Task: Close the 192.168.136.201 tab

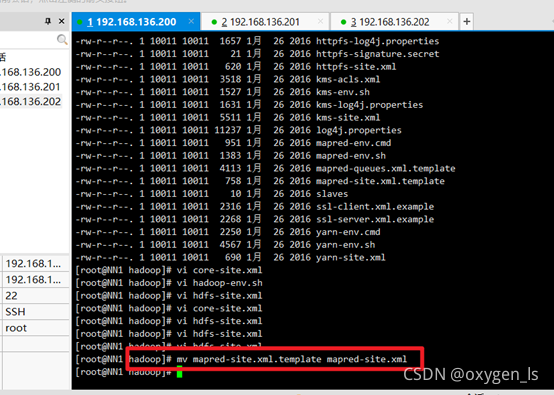Action: click(320, 22)
